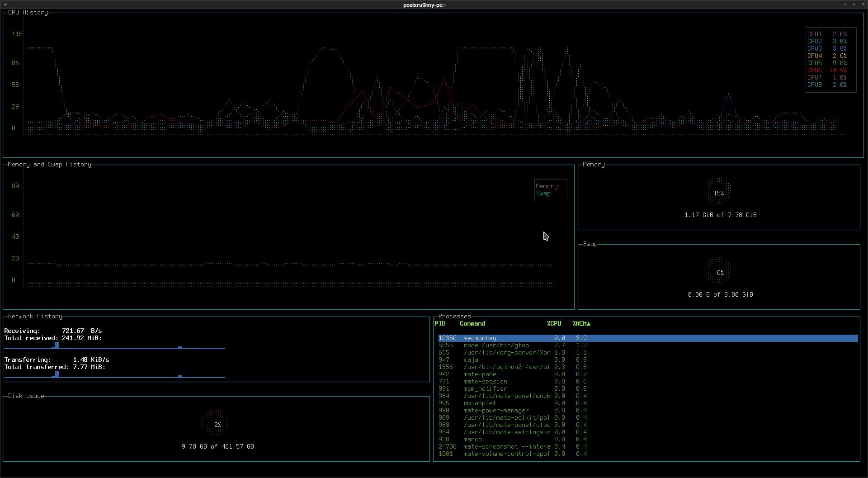This screenshot has height=478, width=868.
Task: Click the 1.17 GiB of 7.78 GiB text
Action: coord(720,215)
